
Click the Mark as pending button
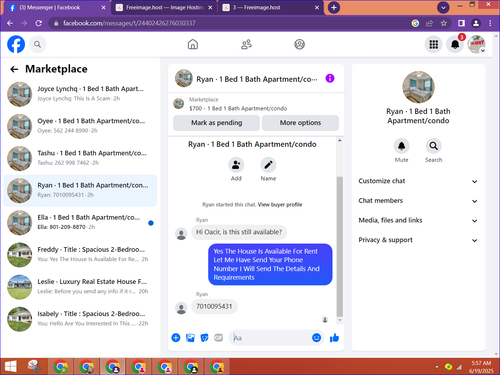[x=216, y=123]
